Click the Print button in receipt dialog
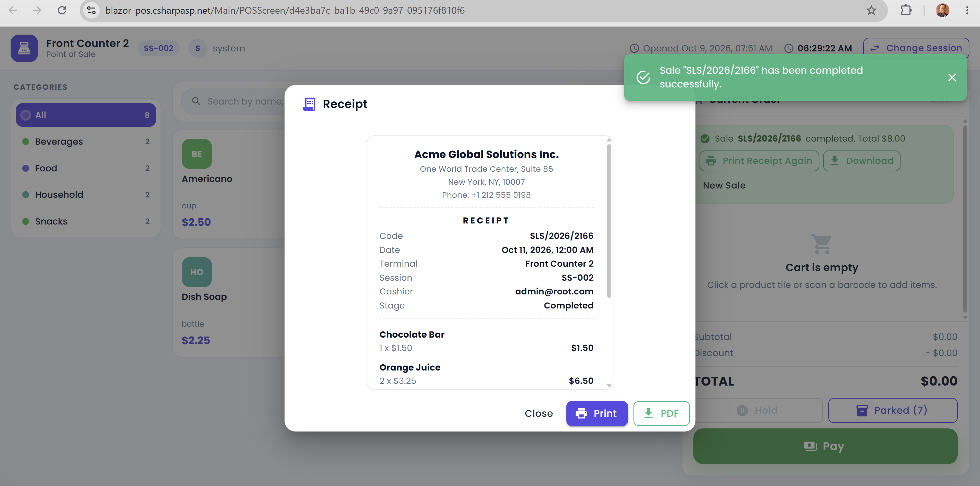The width and height of the screenshot is (980, 486). [596, 413]
